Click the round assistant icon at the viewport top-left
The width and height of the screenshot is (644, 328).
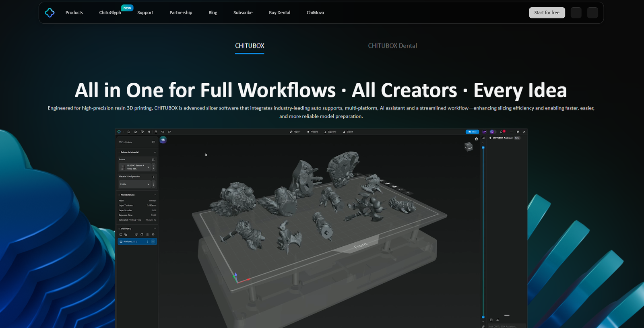pyautogui.click(x=163, y=140)
